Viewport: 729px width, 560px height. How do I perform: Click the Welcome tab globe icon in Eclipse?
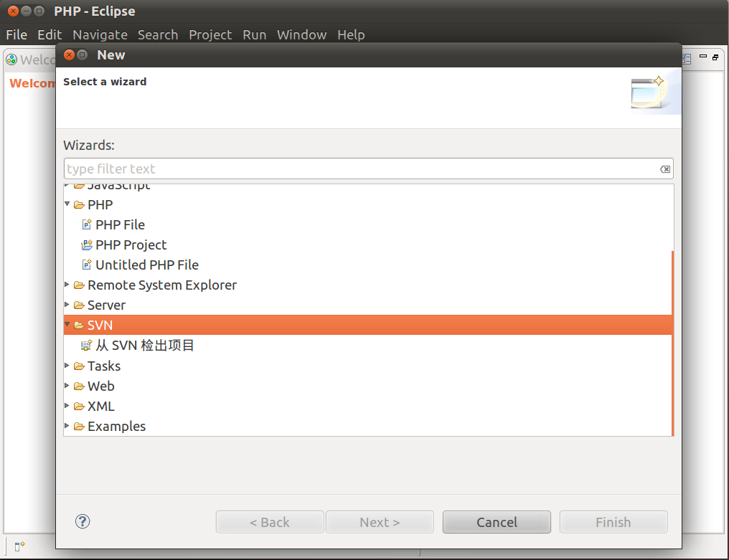click(11, 60)
